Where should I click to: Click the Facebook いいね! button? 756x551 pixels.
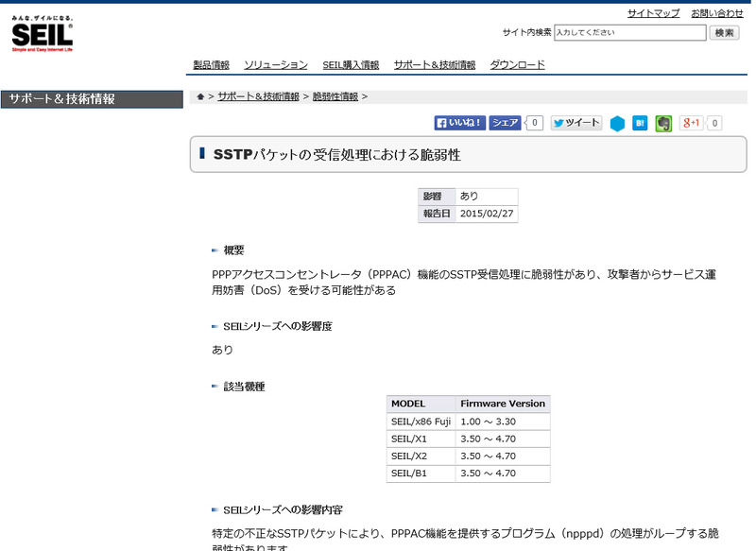click(x=460, y=123)
